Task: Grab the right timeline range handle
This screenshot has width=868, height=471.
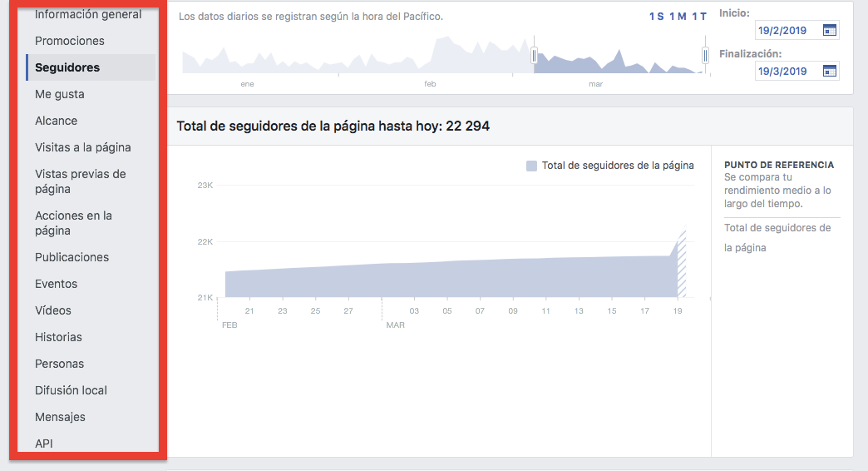Action: [x=705, y=55]
